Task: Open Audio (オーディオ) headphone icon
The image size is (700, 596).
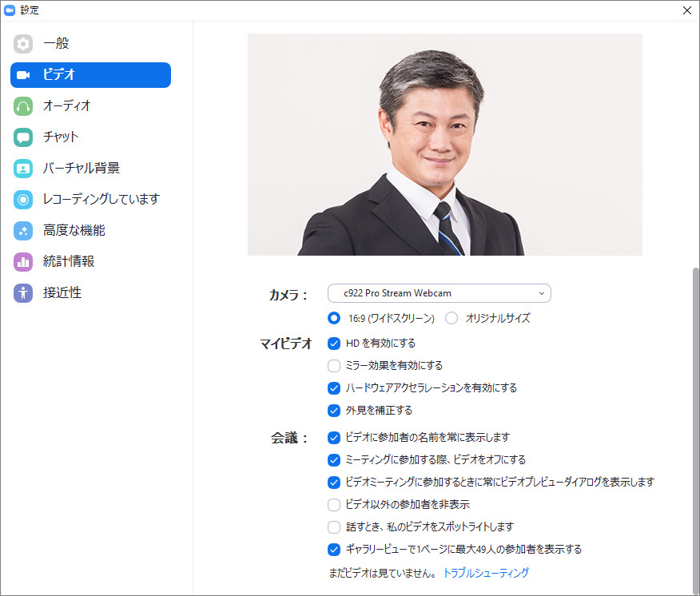Action: tap(23, 105)
